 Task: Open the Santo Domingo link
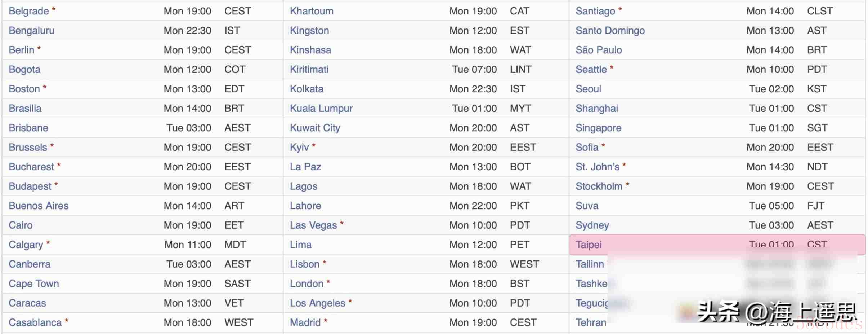click(610, 31)
